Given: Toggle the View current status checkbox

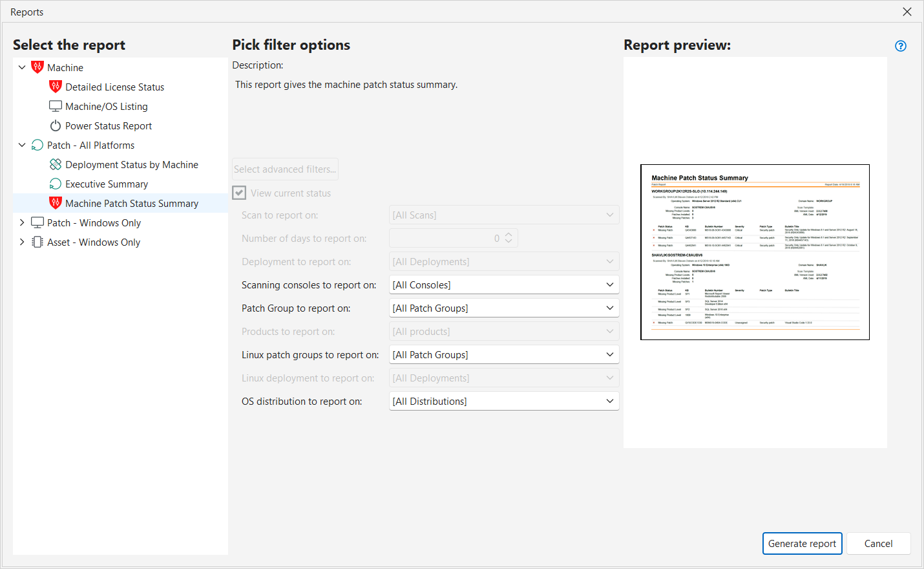Looking at the screenshot, I should tap(240, 193).
